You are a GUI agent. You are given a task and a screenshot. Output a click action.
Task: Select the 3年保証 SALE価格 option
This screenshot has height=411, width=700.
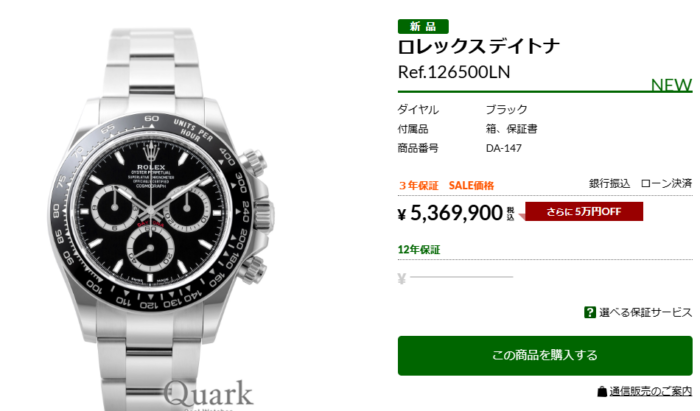(446, 186)
